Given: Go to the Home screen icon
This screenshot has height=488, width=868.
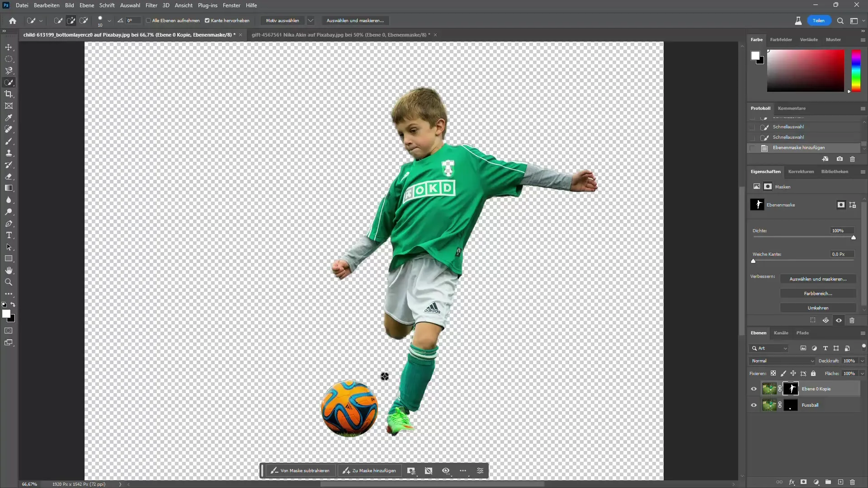Looking at the screenshot, I should point(13,21).
